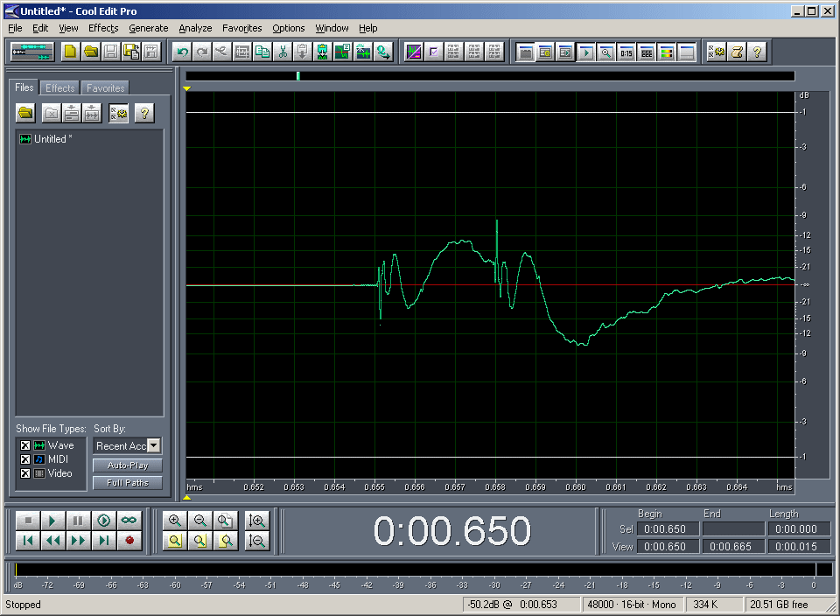Create a new file with the blank page icon
Image resolution: width=840 pixels, height=616 pixels.
[70, 52]
